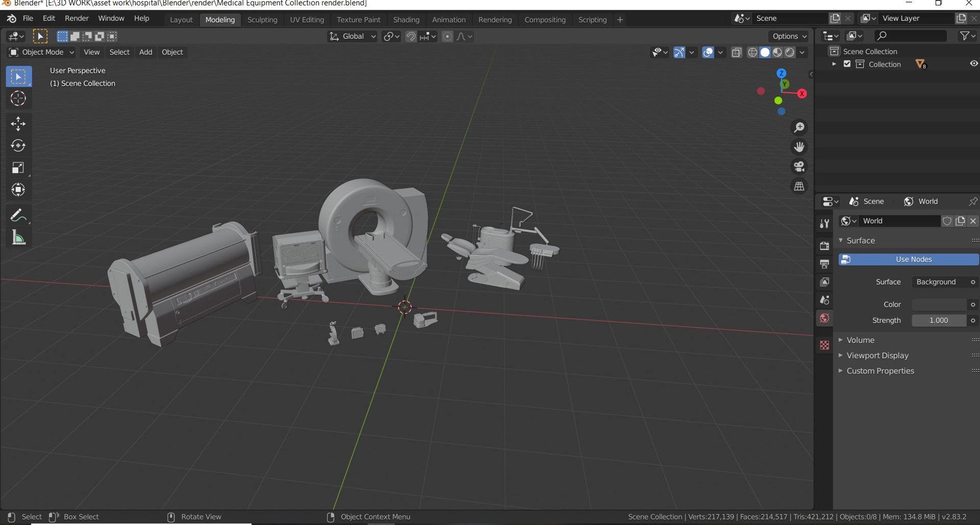
Task: Expand the Custom Properties panel
Action: (x=880, y=371)
